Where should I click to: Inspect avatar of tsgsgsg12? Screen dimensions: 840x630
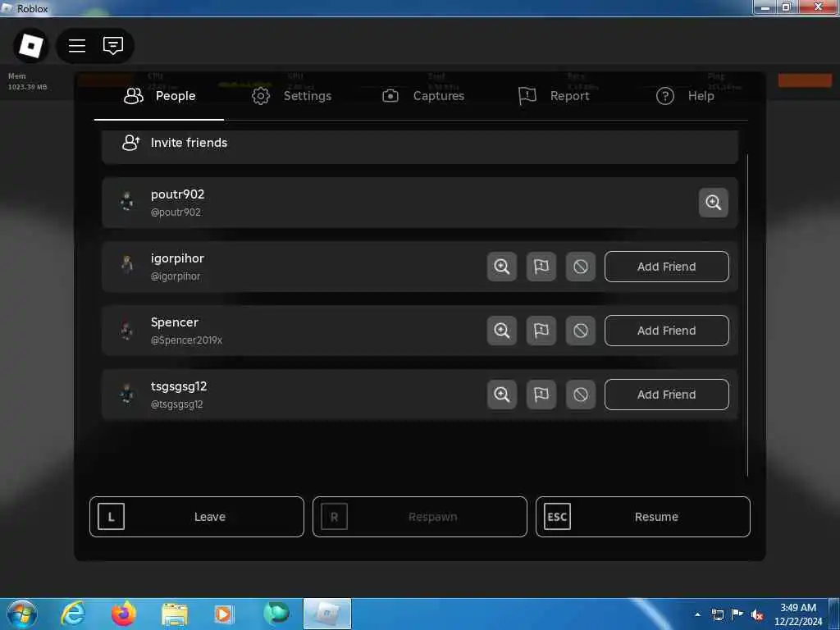click(x=502, y=395)
